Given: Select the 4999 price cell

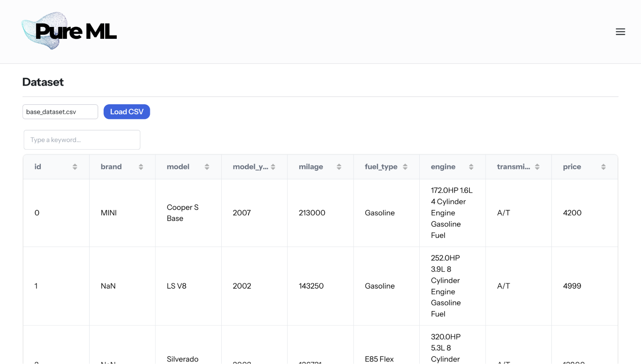Looking at the screenshot, I should (572, 286).
